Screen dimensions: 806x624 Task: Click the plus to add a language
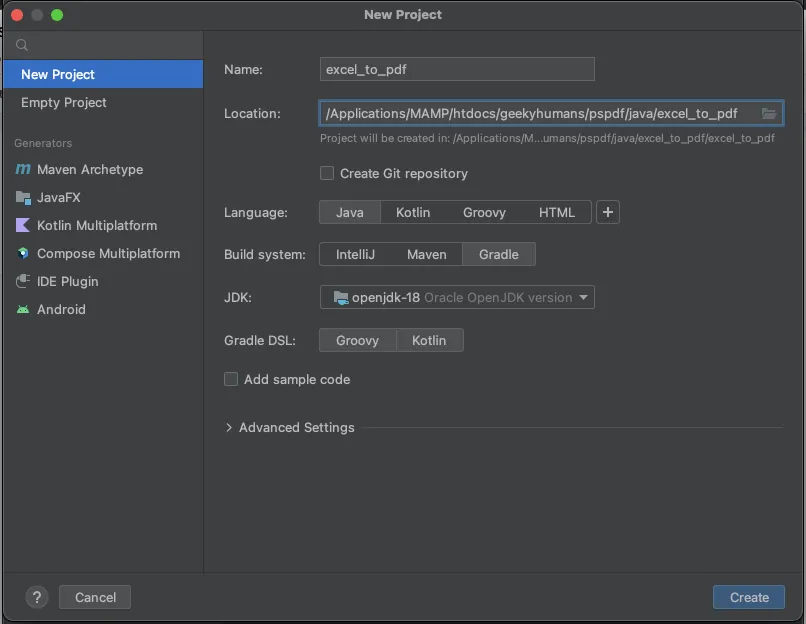pos(608,212)
